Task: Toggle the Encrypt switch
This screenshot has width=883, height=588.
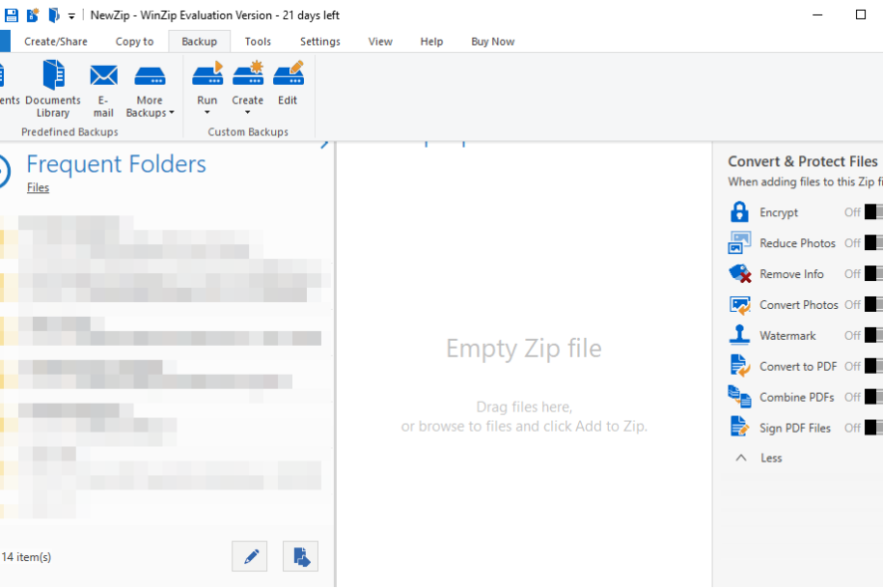Action: point(873,212)
